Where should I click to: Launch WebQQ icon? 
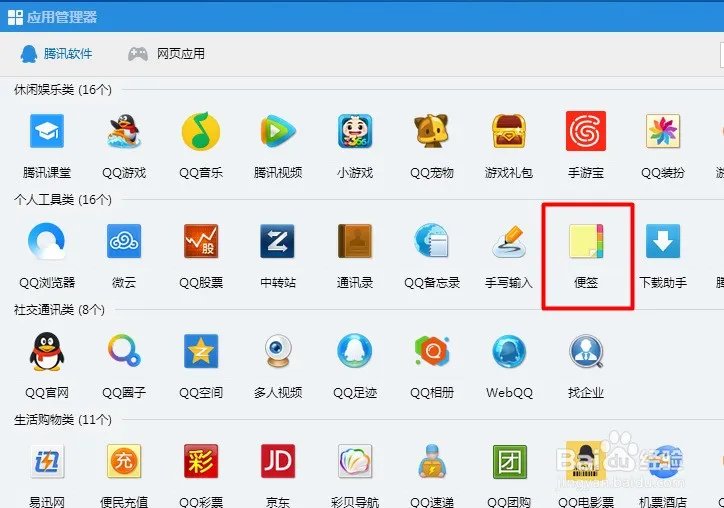pos(508,351)
